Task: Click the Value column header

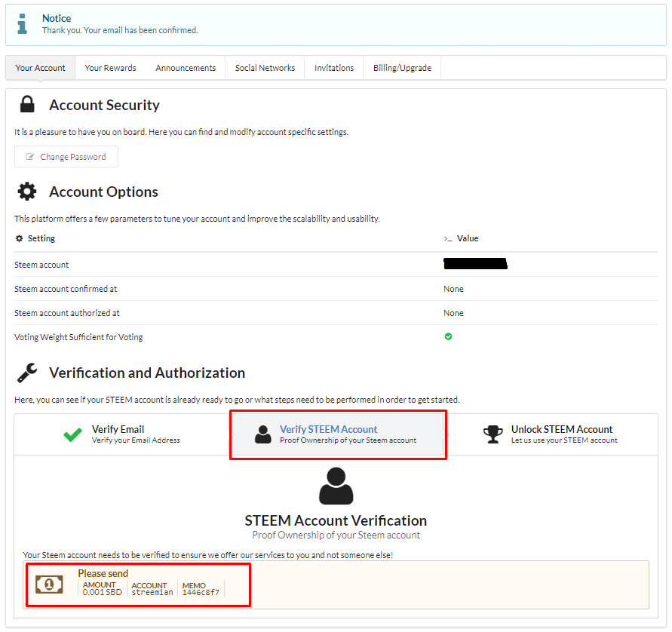Action: coord(468,238)
